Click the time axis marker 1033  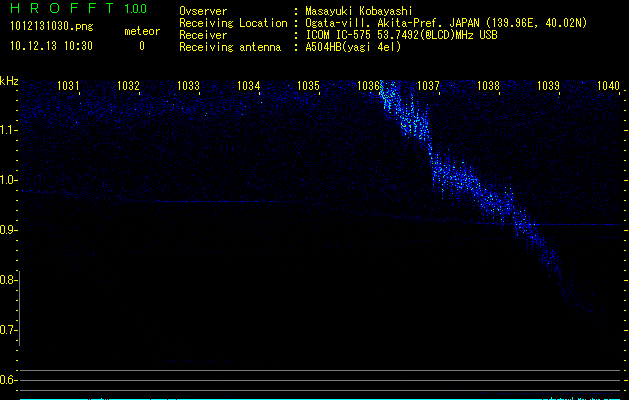[188, 85]
